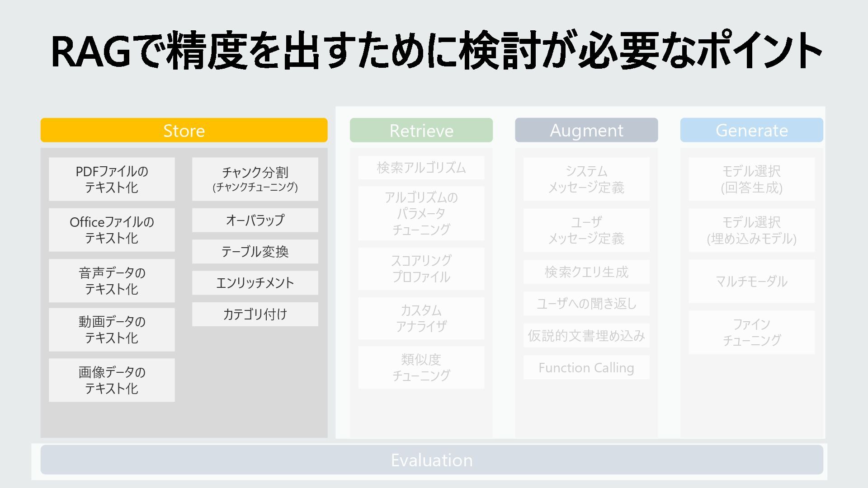Select the 動画データのテキスト化 box

tap(112, 329)
